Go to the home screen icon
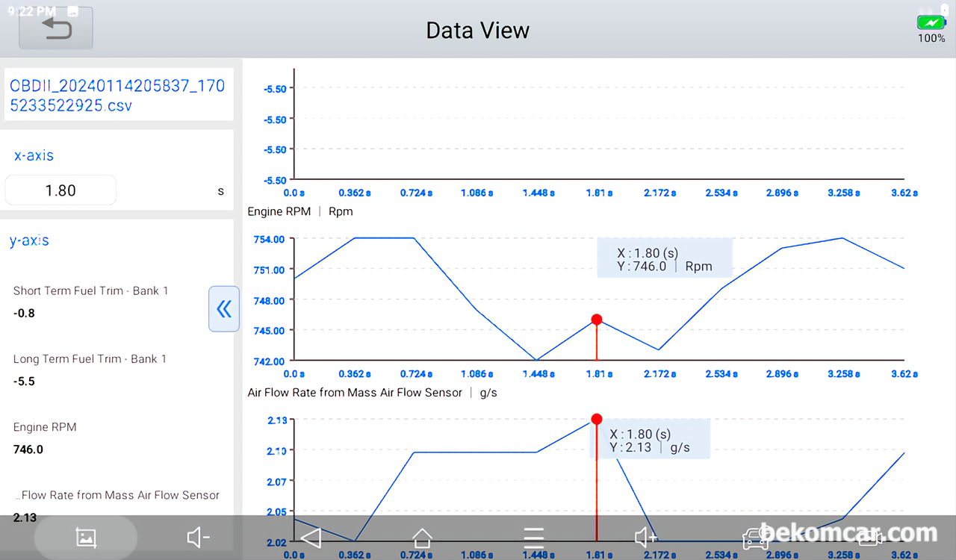Screen dimensions: 956x560 422,537
